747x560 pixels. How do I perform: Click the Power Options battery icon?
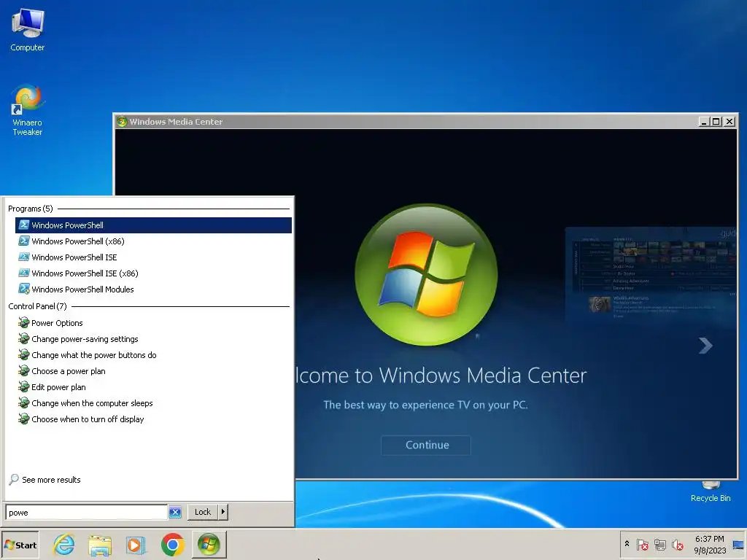click(24, 322)
